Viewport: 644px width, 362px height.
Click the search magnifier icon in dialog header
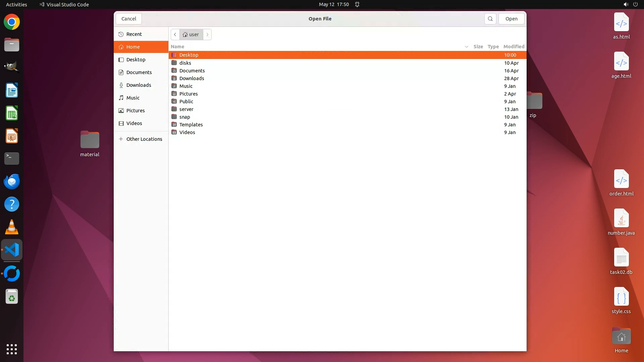point(490,19)
